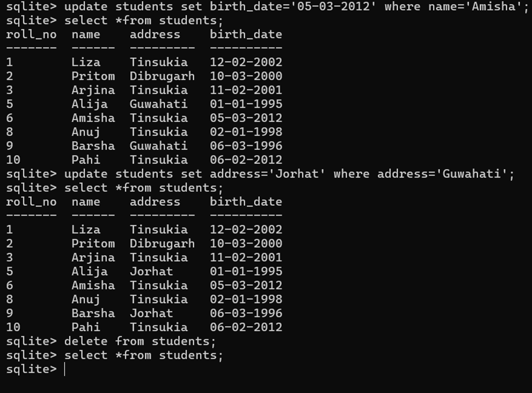Click 'Dibrugarh' in the first result table
The image size is (532, 393).
pyautogui.click(x=162, y=76)
